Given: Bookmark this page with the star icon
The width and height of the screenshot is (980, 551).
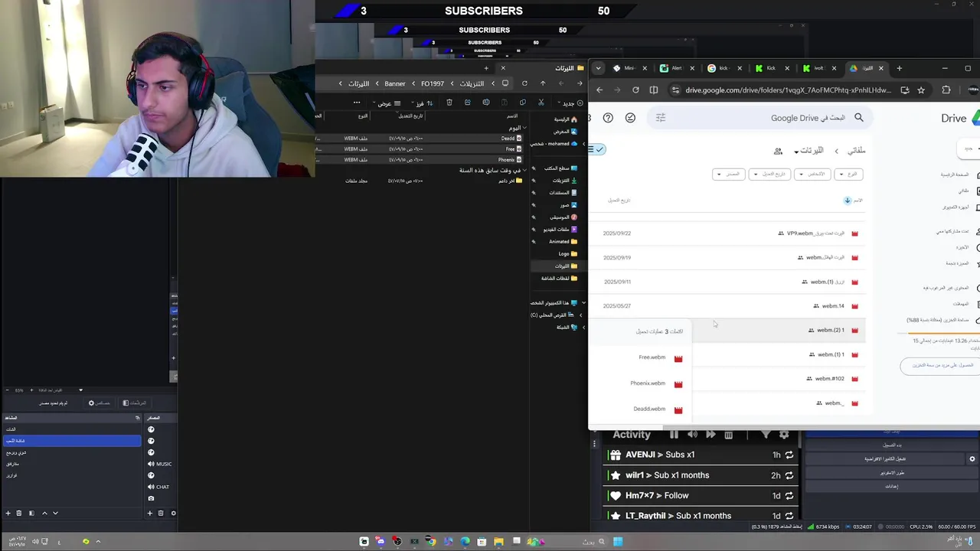Looking at the screenshot, I should point(921,90).
